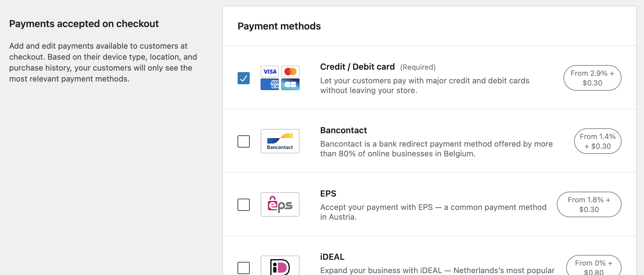Uncheck the Credit / Debit card checkbox
The height and width of the screenshot is (275, 644).
coord(243,78)
